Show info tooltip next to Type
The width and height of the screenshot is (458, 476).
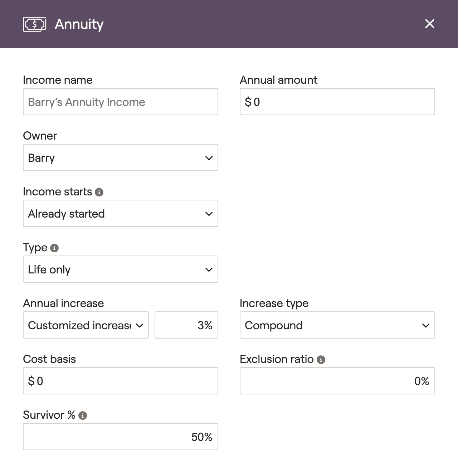click(54, 248)
